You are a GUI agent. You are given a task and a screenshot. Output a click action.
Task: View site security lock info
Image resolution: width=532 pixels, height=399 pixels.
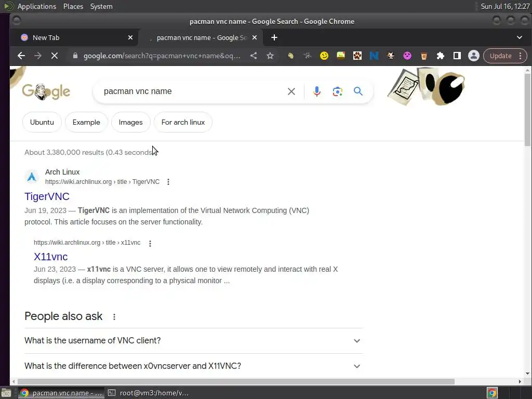click(75, 56)
